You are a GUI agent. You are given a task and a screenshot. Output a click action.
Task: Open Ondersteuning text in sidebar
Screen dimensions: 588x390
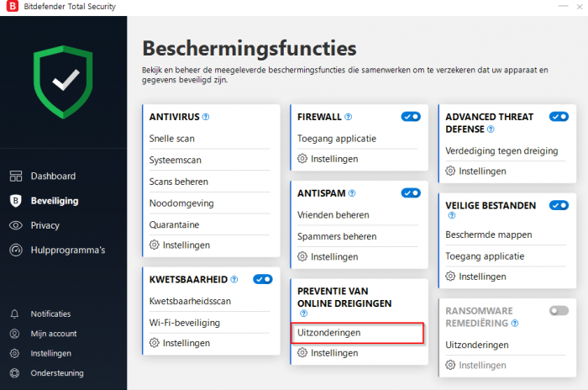57,373
